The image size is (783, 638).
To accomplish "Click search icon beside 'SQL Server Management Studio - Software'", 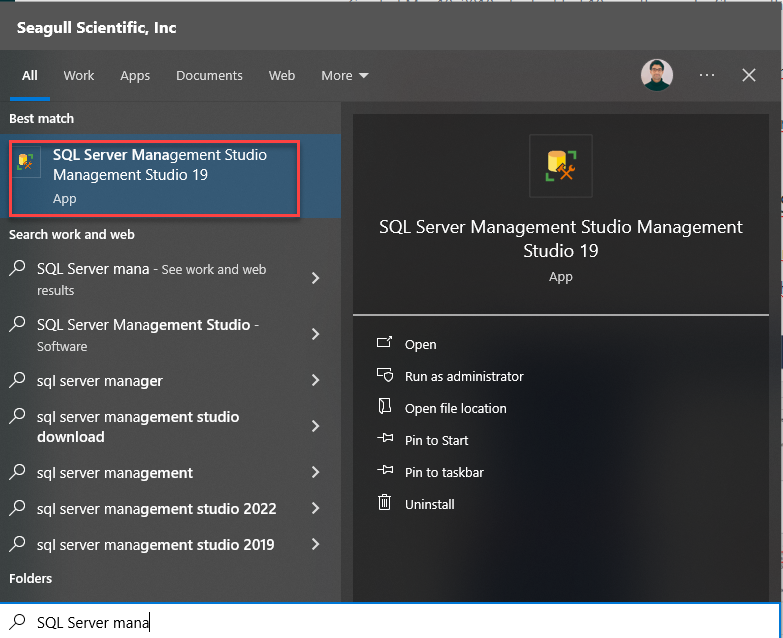I will [17, 323].
